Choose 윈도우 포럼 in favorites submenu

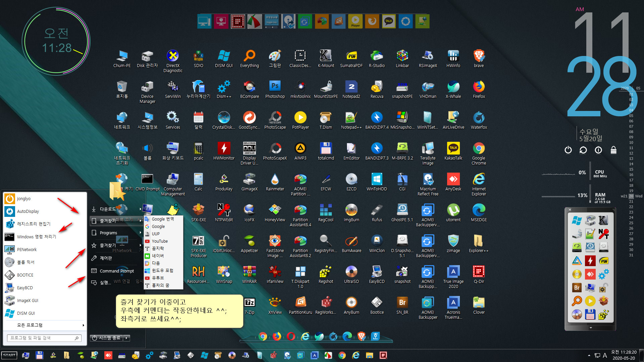pyautogui.click(x=163, y=270)
